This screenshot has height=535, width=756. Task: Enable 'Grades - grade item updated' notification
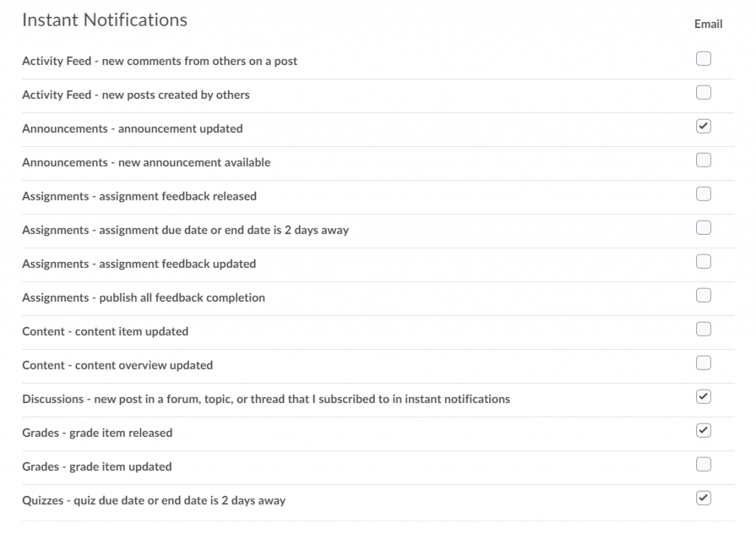(x=704, y=464)
